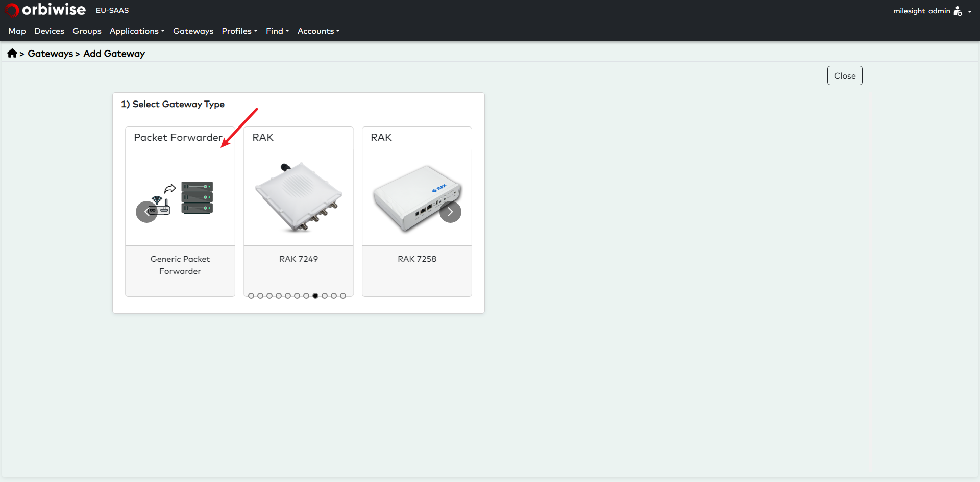Jump to last carousel page indicator
Viewport: 980px width, 482px height.
pos(343,296)
